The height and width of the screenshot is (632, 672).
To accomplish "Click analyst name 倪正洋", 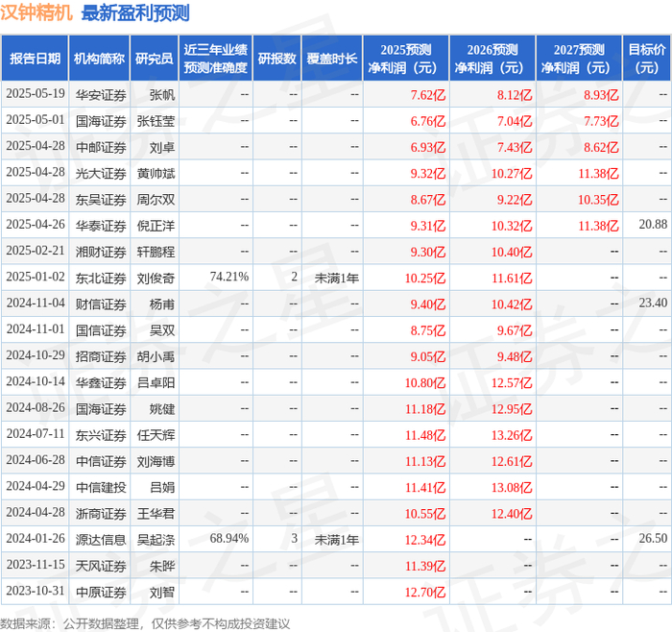I will pyautogui.click(x=156, y=226).
